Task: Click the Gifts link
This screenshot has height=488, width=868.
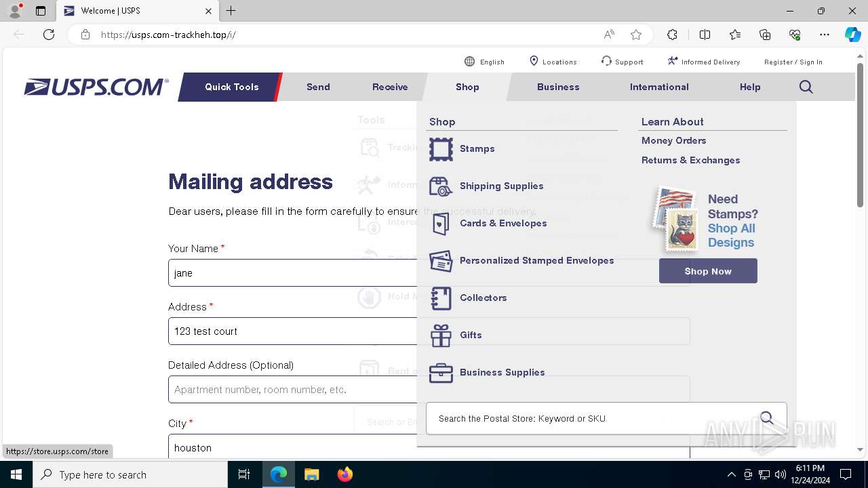Action: tap(471, 335)
